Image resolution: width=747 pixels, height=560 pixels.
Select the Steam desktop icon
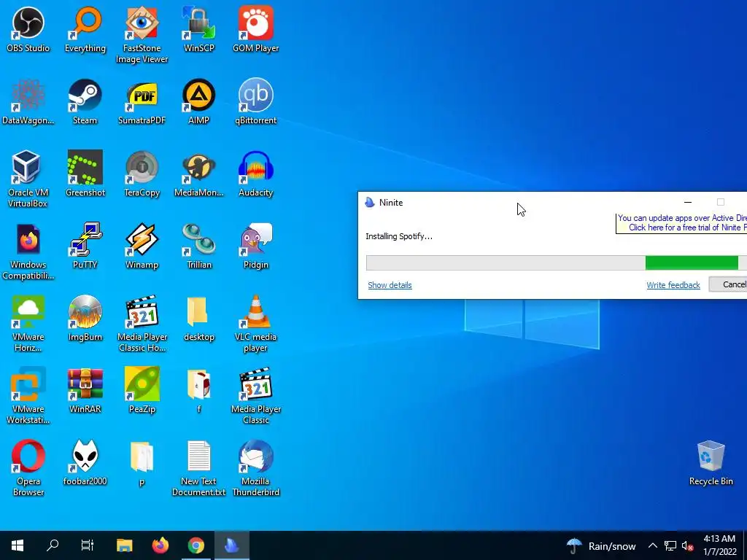(85, 102)
